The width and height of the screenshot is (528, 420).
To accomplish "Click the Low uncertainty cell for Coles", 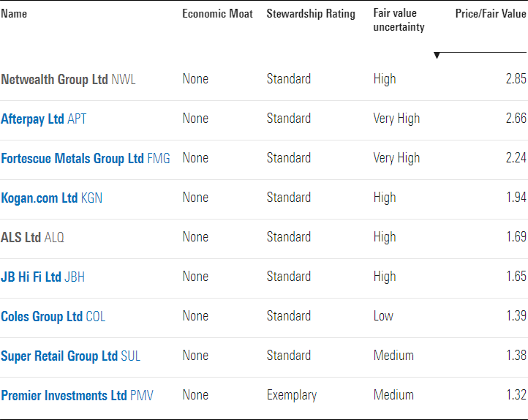I will point(383,316).
